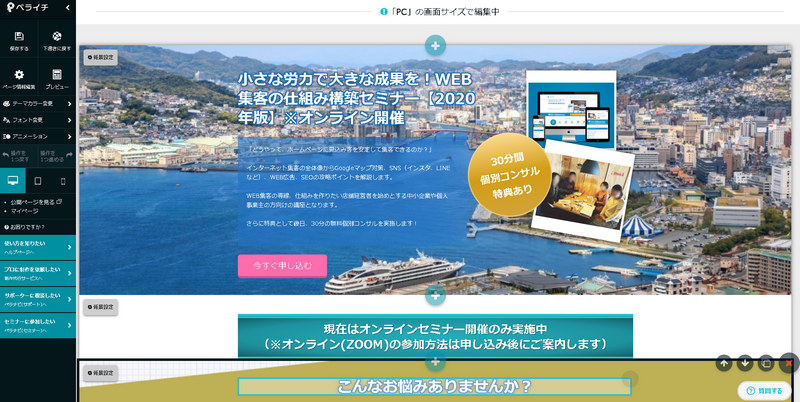The image size is (800, 402).
Task: Edit the 現在はオンラインセミナー banner heading
Action: coord(435,336)
